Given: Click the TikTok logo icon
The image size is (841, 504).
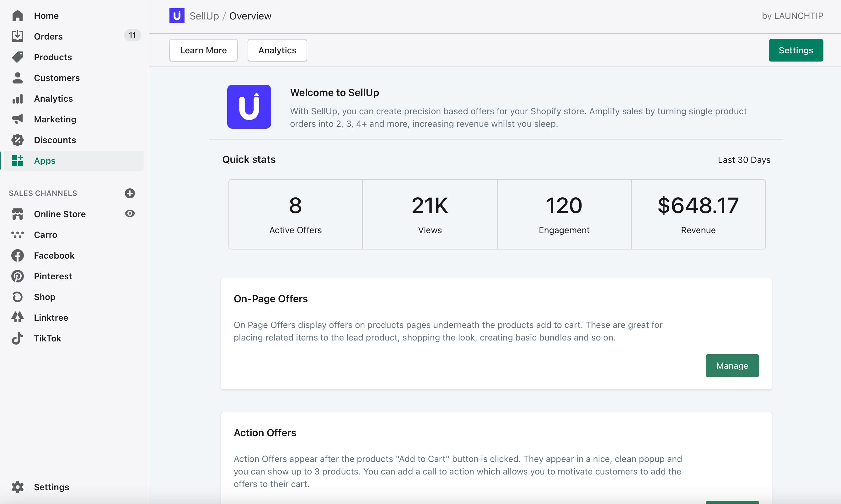Looking at the screenshot, I should 17,338.
